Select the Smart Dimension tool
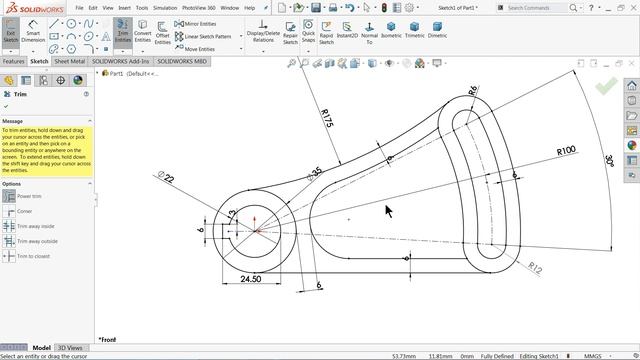This screenshot has width=640, height=360. 33,31
